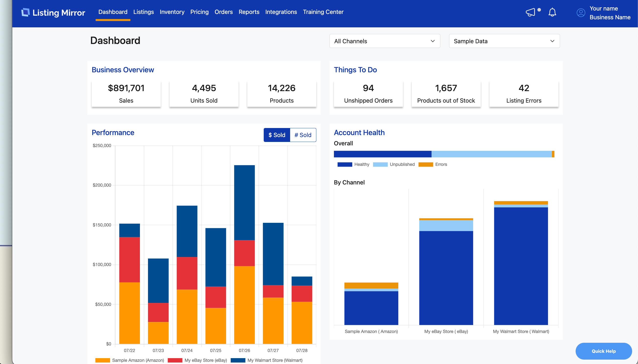This screenshot has width=638, height=364.
Task: Click the Quick Help button
Action: [604, 351]
